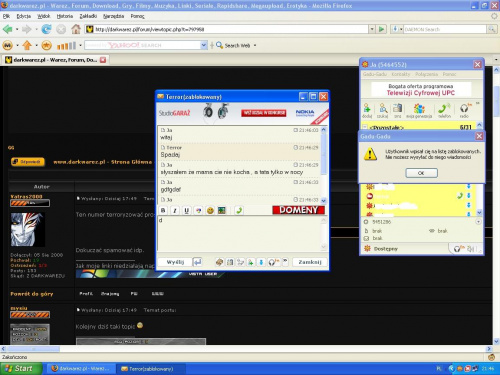Click the szukaj search contact icon
Viewport: 500px width, 375px height.
click(383, 110)
